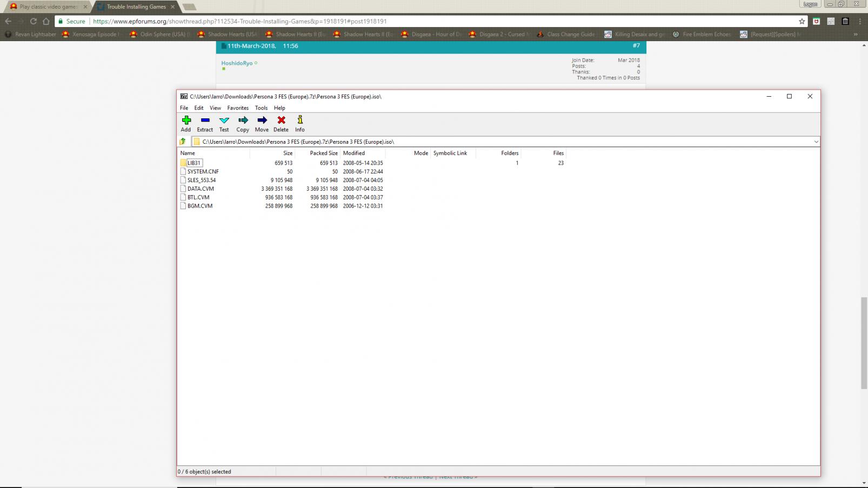Open the Info toolbar icon

(x=300, y=124)
